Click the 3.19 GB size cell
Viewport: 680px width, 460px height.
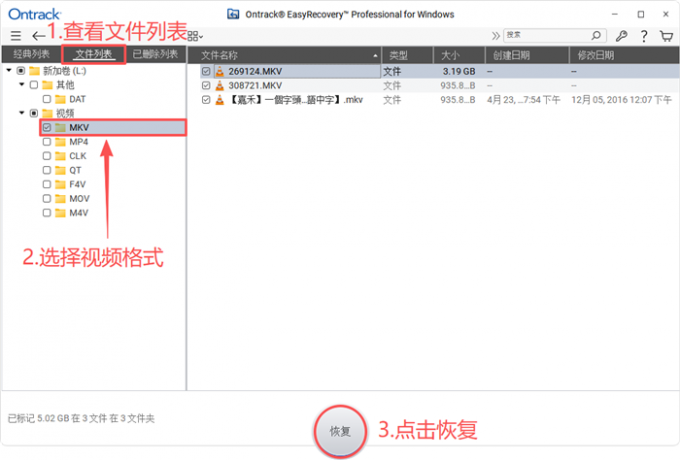click(x=459, y=71)
